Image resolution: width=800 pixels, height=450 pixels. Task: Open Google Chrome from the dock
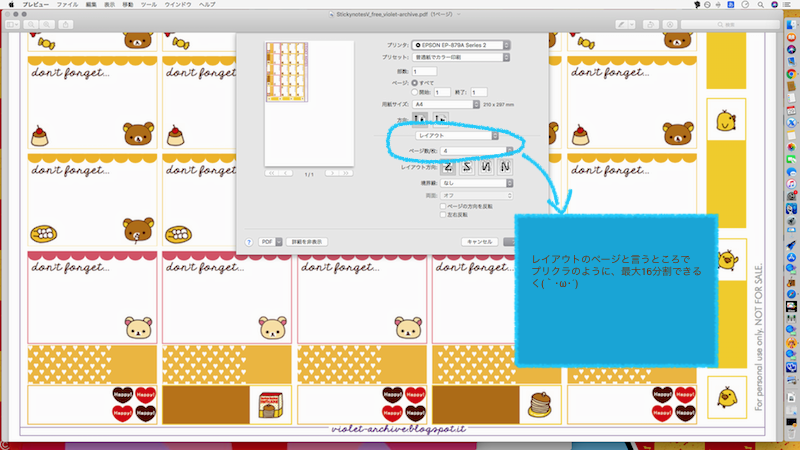[x=791, y=74]
